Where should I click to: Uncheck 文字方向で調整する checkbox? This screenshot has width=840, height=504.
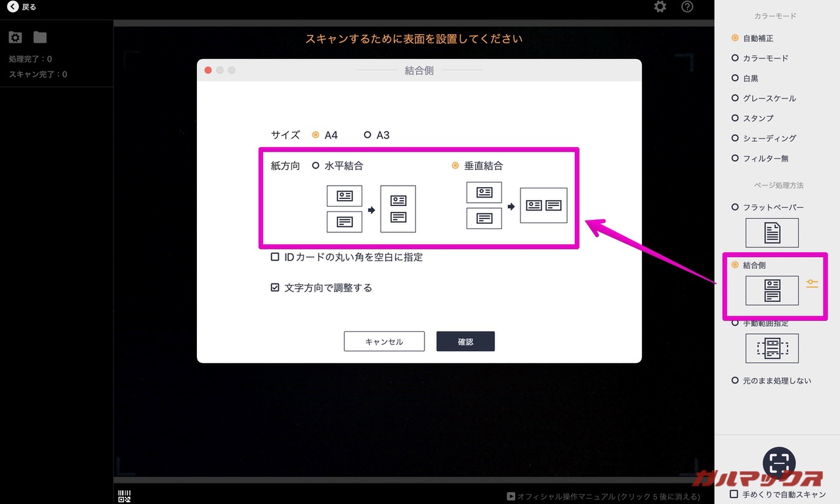pos(276,287)
